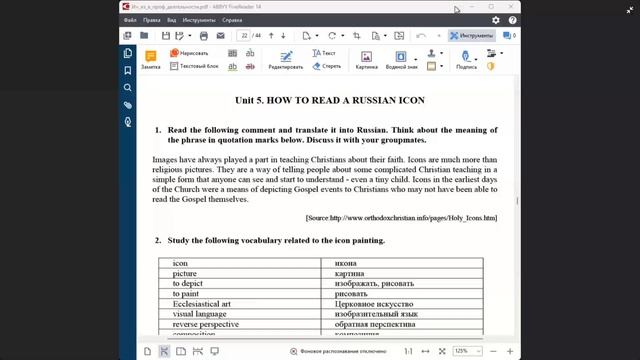Go to previous page with up arrow
Viewport: 640px width, 360px height.
pyautogui.click(x=271, y=36)
